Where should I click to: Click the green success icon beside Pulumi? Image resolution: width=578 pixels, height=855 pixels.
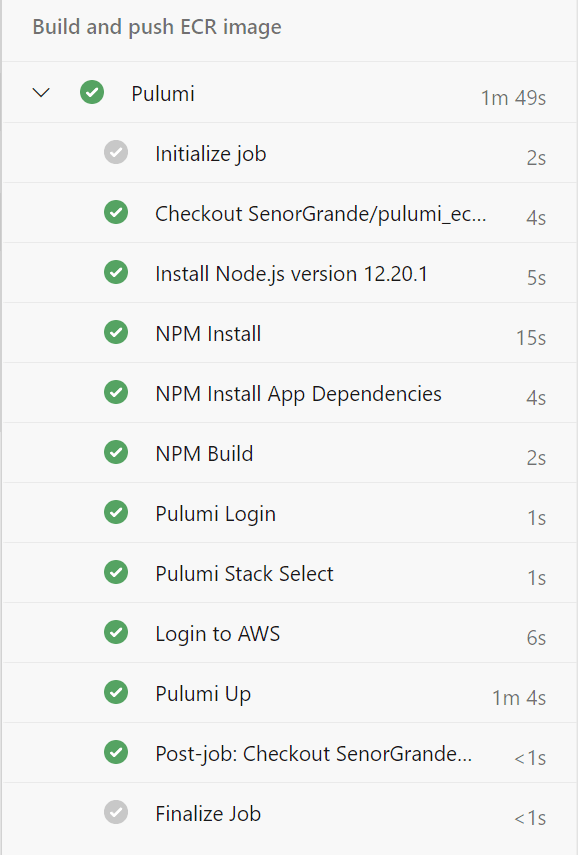(92, 92)
